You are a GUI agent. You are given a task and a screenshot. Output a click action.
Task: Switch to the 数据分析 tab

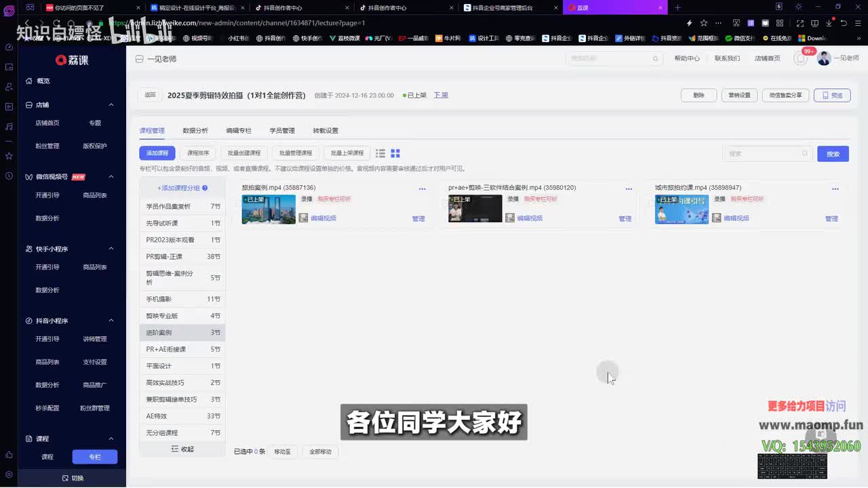point(195,130)
